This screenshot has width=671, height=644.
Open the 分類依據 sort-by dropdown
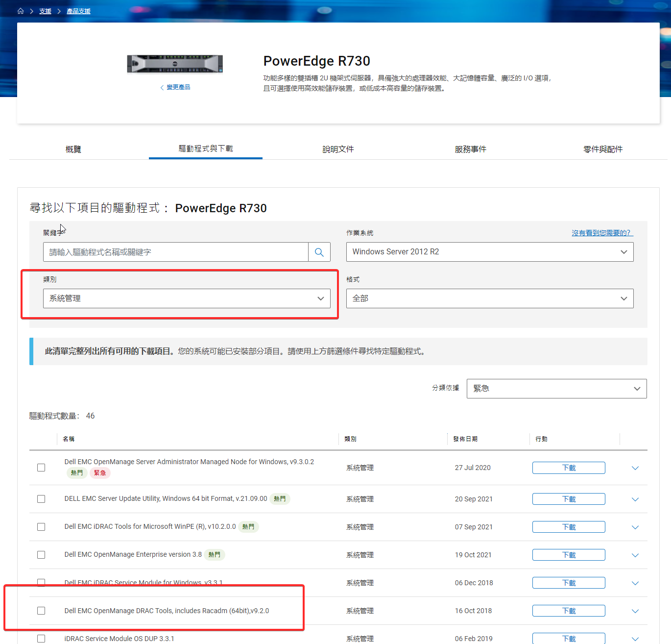point(556,389)
